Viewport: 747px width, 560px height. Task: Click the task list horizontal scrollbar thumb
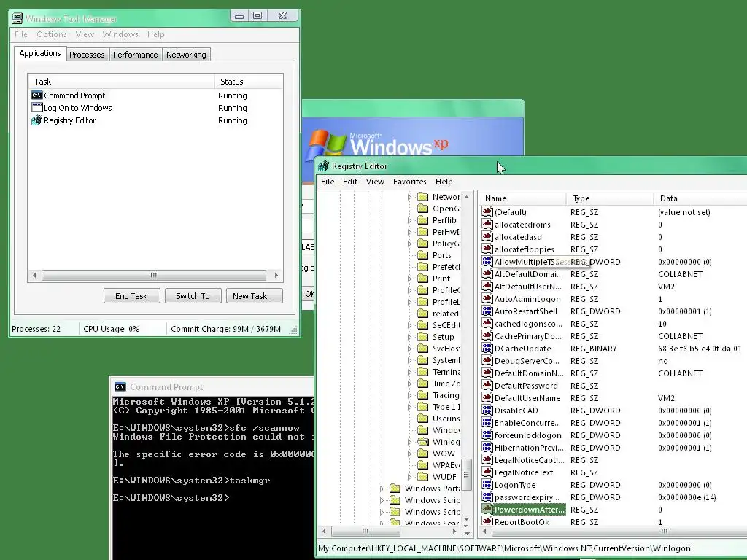click(x=153, y=275)
